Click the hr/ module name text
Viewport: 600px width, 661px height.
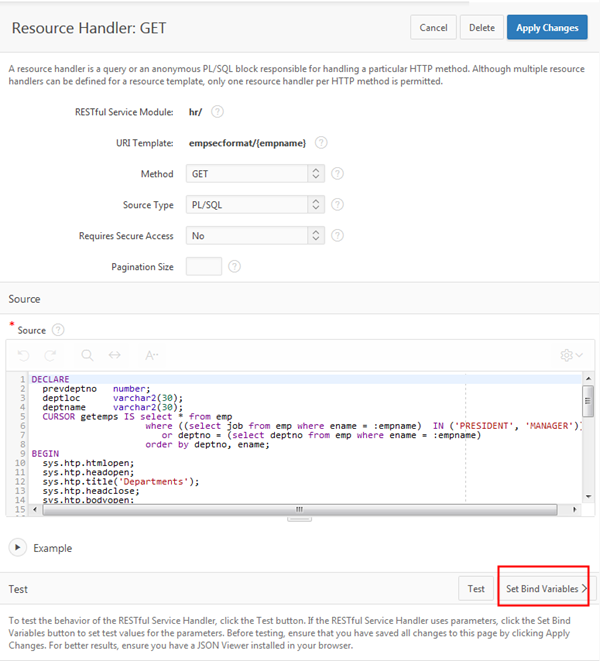(195, 112)
